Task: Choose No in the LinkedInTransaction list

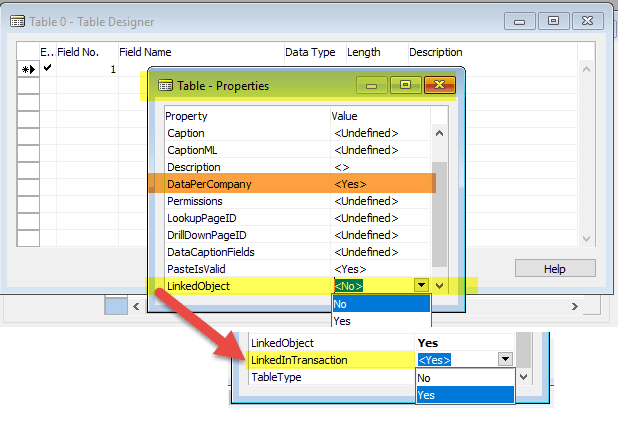Action: [x=464, y=378]
